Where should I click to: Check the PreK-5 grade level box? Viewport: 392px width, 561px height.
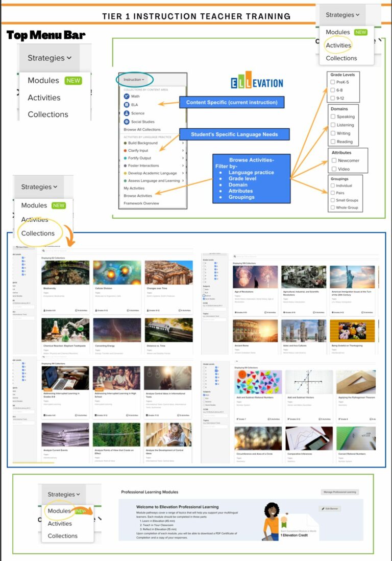pyautogui.click(x=333, y=82)
